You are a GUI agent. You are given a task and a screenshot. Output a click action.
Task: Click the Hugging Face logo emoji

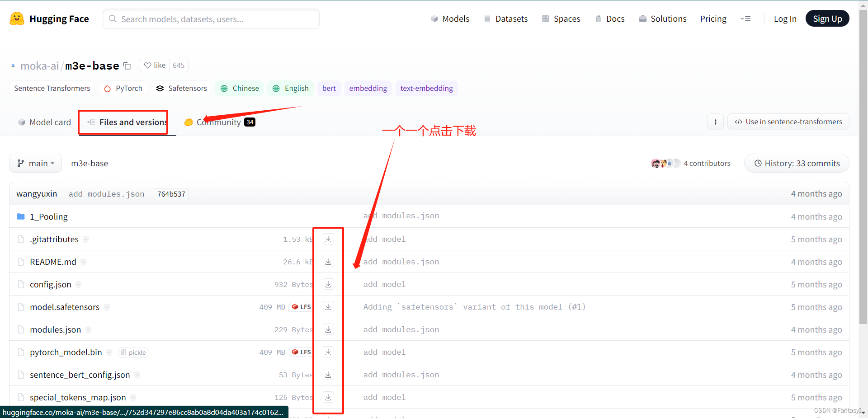coord(17,19)
